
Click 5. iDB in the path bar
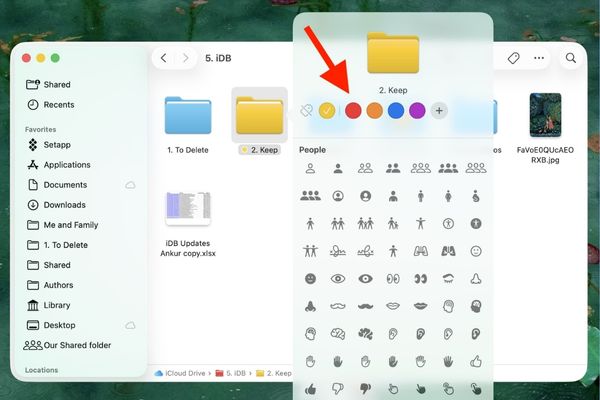click(x=230, y=373)
